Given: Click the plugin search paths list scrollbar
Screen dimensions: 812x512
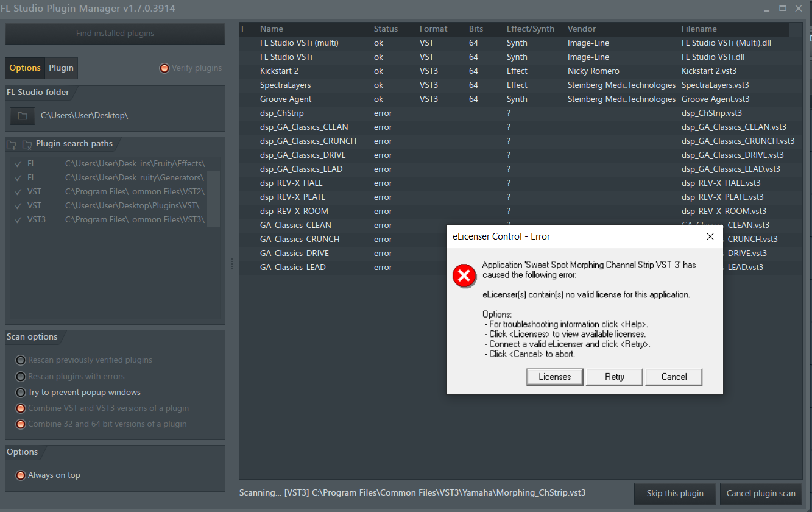Looking at the screenshot, I should pos(213,199).
